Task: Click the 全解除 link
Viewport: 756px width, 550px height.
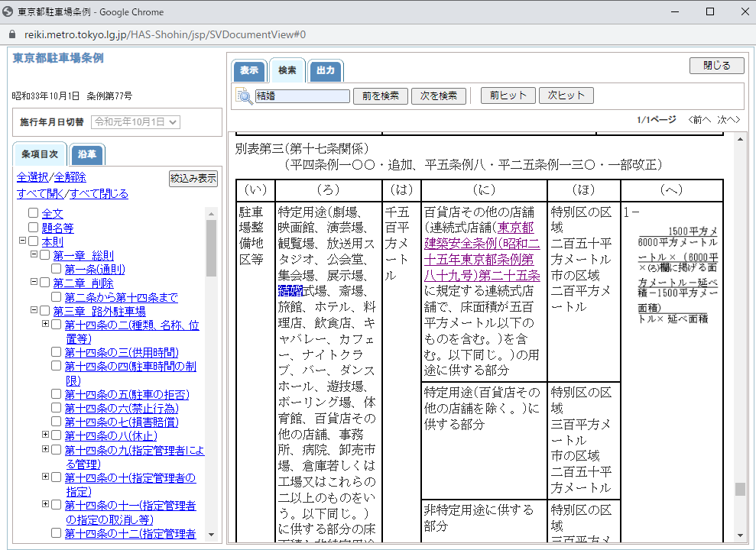Action: 70,177
